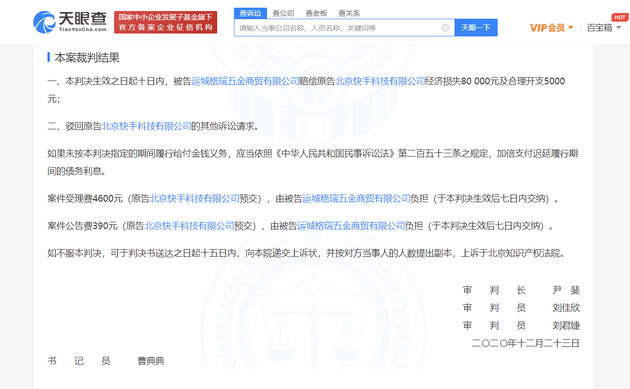Open the red 国家中小企业发展子基金 banner

pos(166,22)
